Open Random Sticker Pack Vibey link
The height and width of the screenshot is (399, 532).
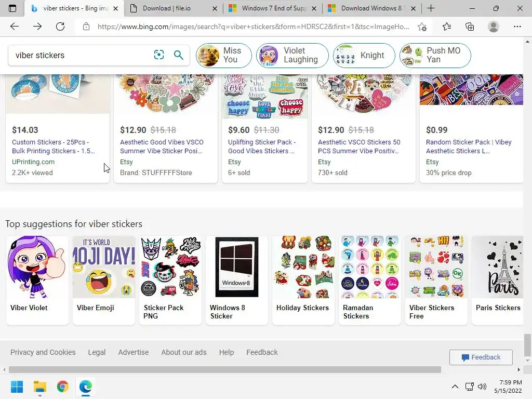click(469, 147)
